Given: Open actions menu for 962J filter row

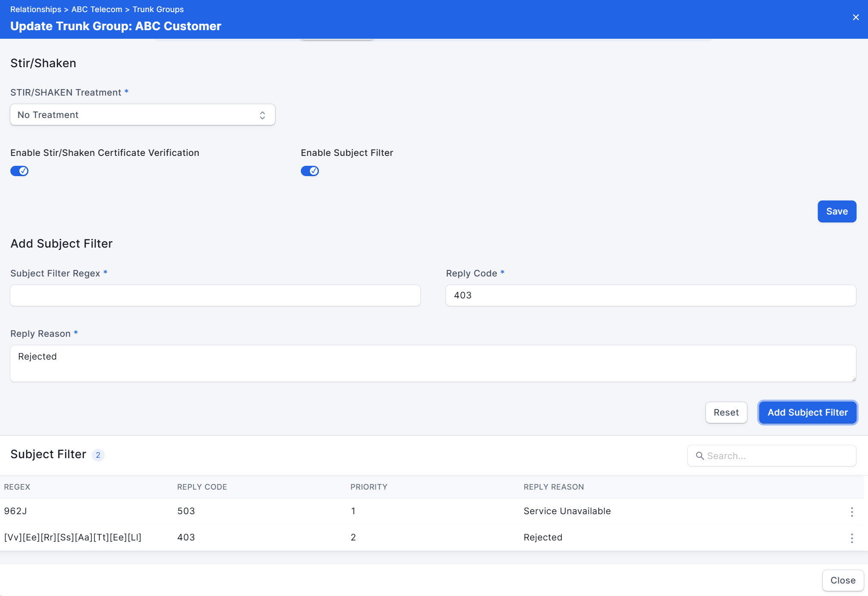Looking at the screenshot, I should tap(852, 512).
